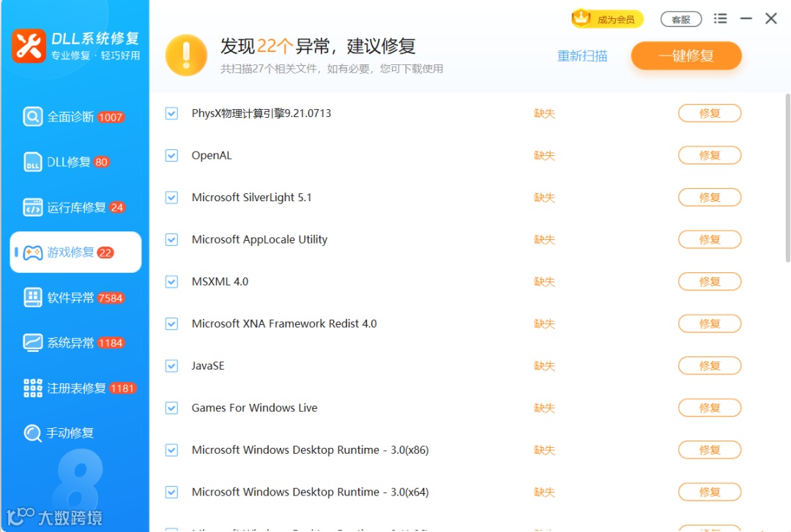Click the DLL系统修复 app logo icon
The height and width of the screenshot is (532, 791).
tap(29, 46)
